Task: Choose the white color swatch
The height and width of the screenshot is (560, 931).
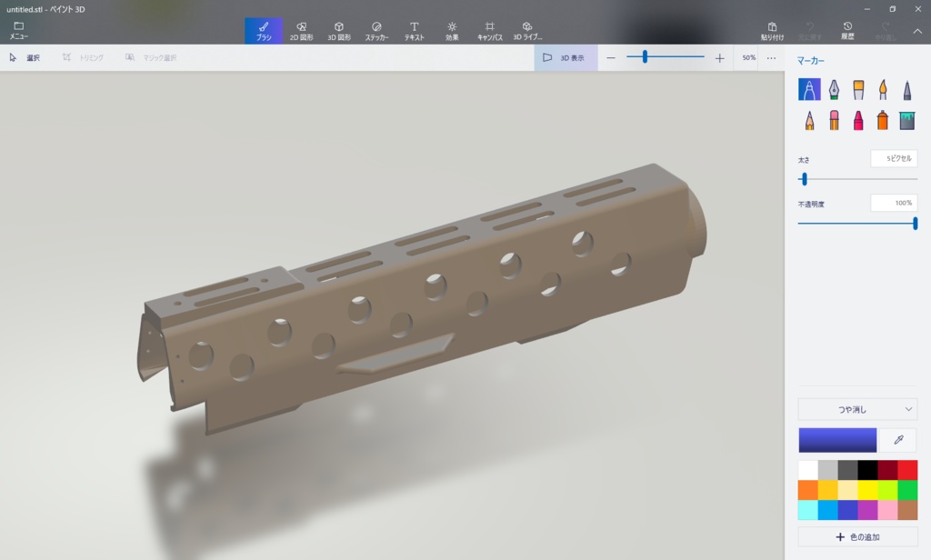Action: [808, 470]
